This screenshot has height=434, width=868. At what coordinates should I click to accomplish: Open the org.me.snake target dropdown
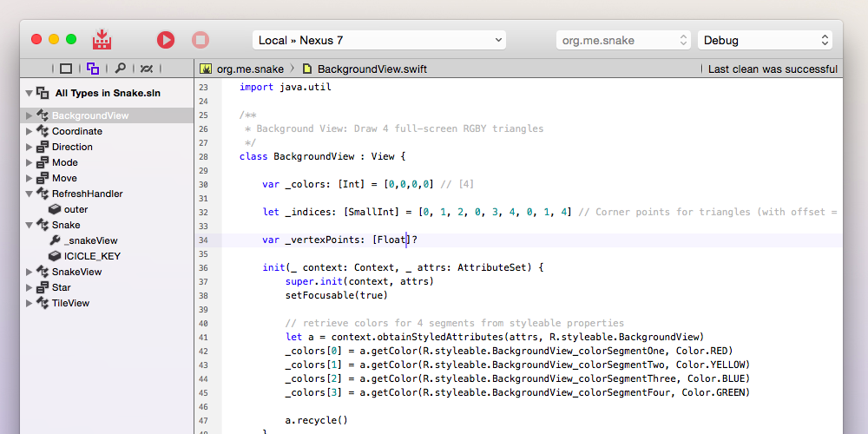(x=623, y=40)
